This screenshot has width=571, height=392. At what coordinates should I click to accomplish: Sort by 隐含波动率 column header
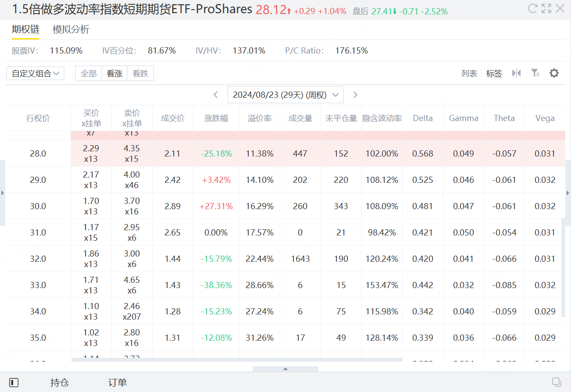[x=382, y=118]
